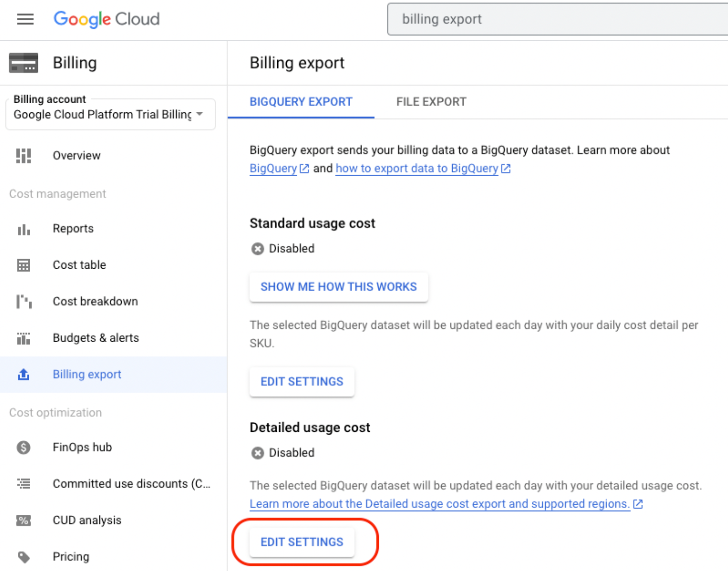Select the Cost breakdown icon
This screenshot has width=728, height=571.
coord(23,301)
